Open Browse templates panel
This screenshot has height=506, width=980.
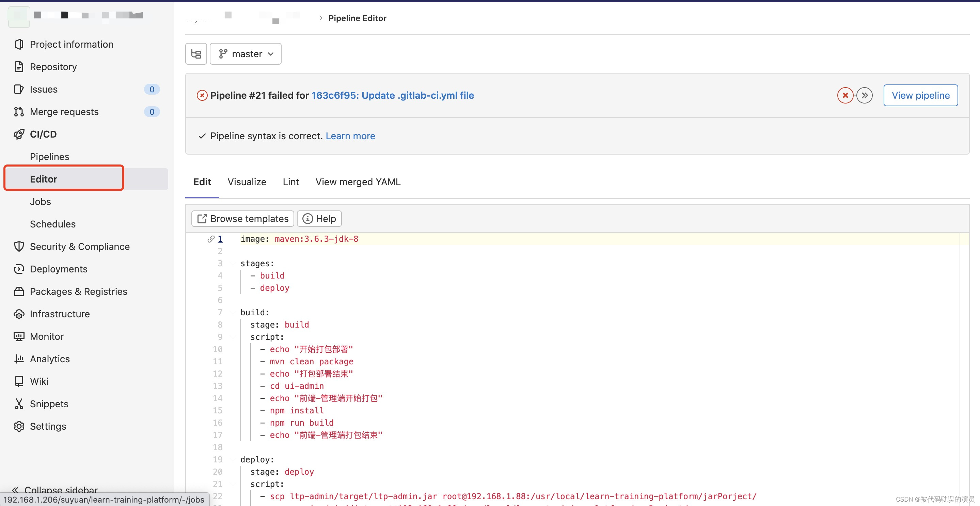(242, 219)
